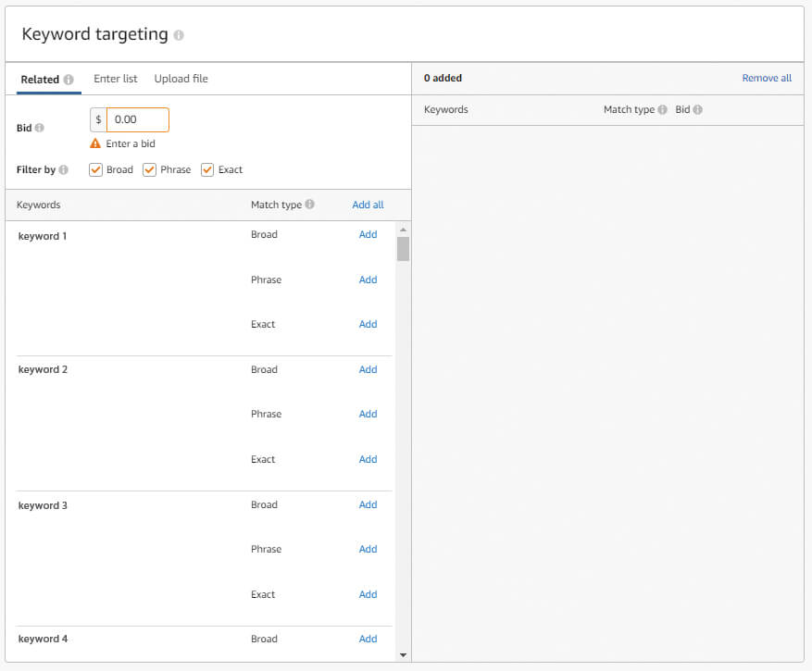Switch to the Upload file tab
This screenshot has width=812, height=671.
(x=181, y=79)
